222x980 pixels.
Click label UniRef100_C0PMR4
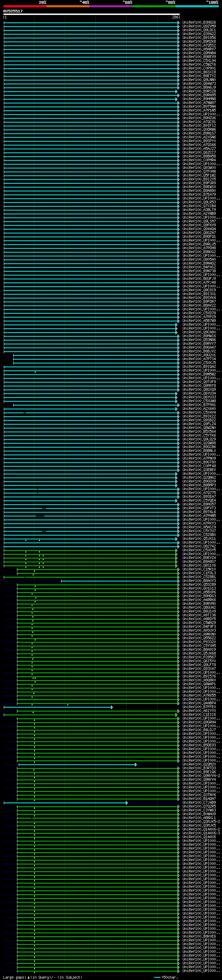pyautogui.click(x=199, y=160)
